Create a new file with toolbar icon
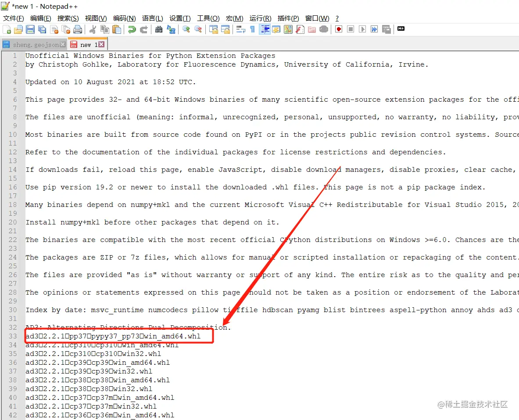 (x=7, y=29)
